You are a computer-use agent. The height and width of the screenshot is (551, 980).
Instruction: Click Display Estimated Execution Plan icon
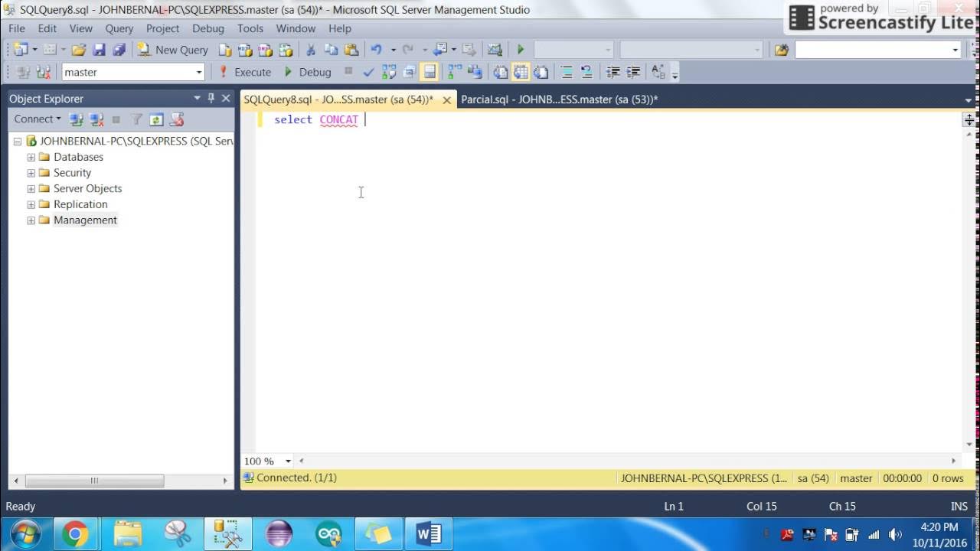coord(389,72)
